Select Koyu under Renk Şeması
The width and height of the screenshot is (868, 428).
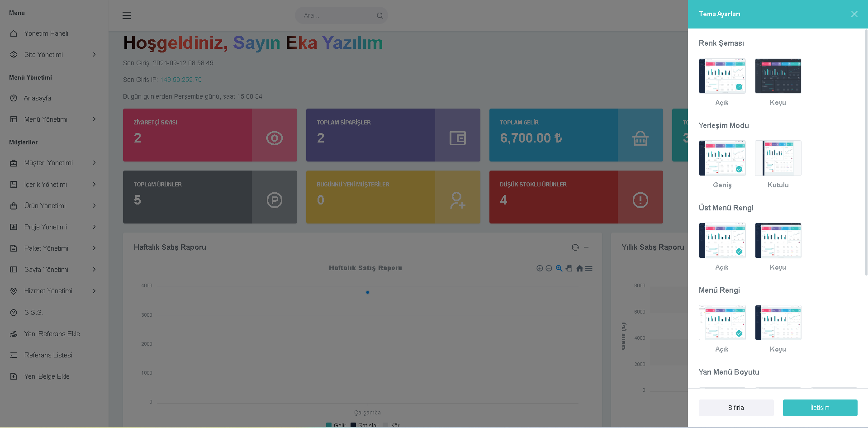(x=778, y=76)
